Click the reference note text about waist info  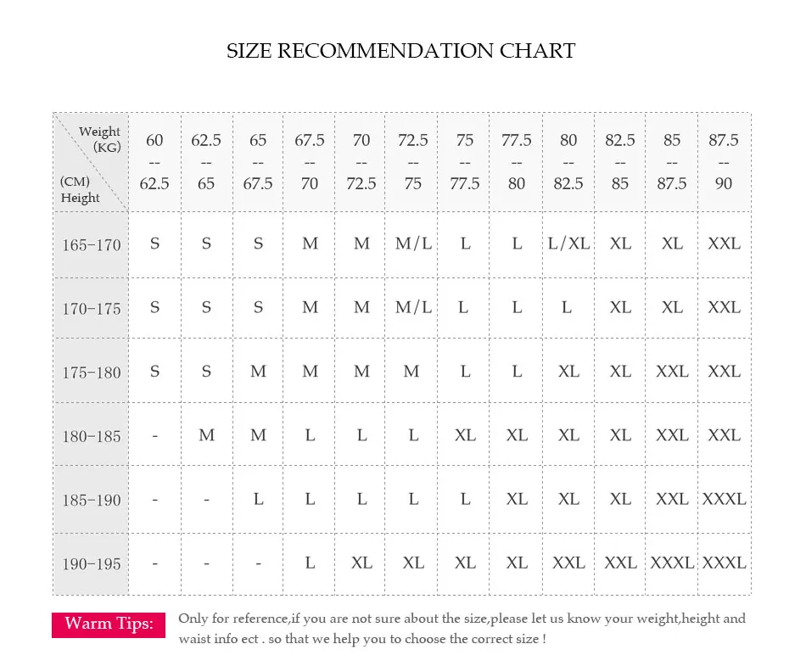pos(462,628)
